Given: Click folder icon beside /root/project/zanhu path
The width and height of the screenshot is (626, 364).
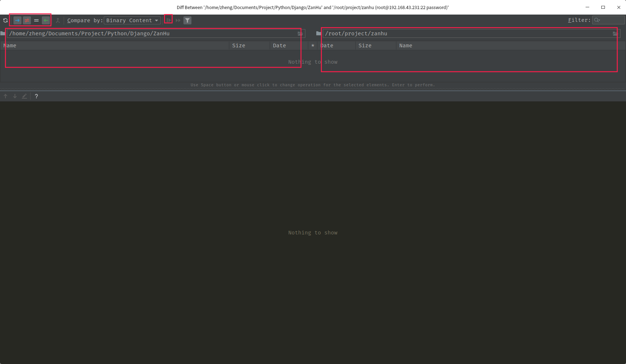Looking at the screenshot, I should tap(318, 33).
